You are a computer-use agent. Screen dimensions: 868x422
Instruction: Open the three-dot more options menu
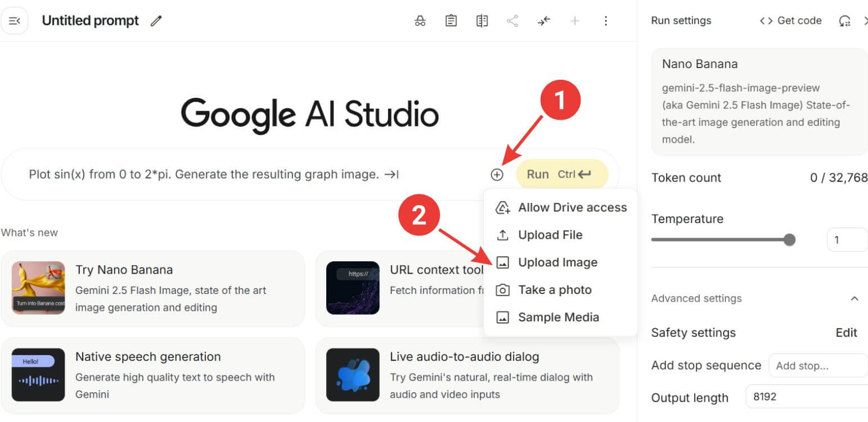click(605, 21)
